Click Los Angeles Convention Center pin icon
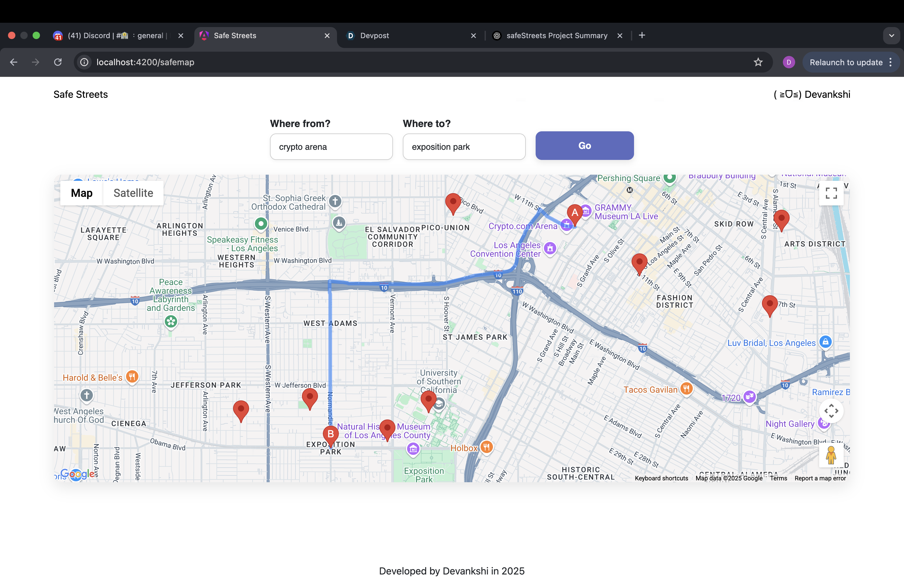This screenshot has height=588, width=904. click(550, 248)
